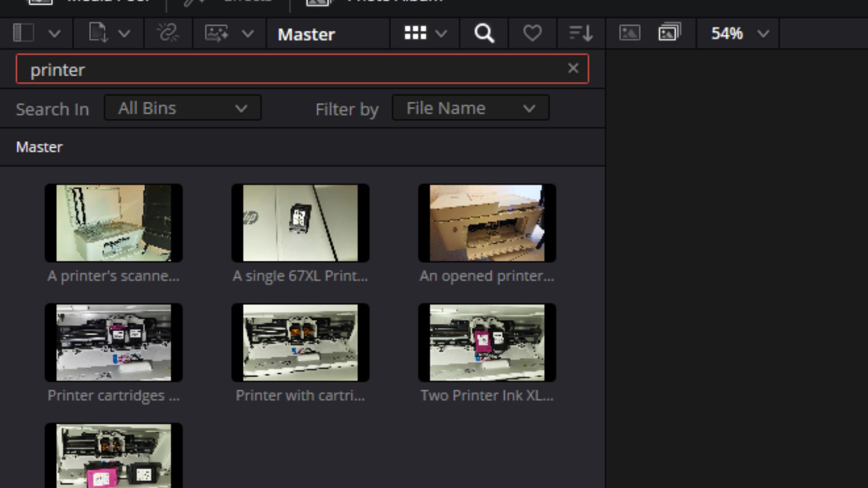Click the 'Search In' label

(x=52, y=109)
